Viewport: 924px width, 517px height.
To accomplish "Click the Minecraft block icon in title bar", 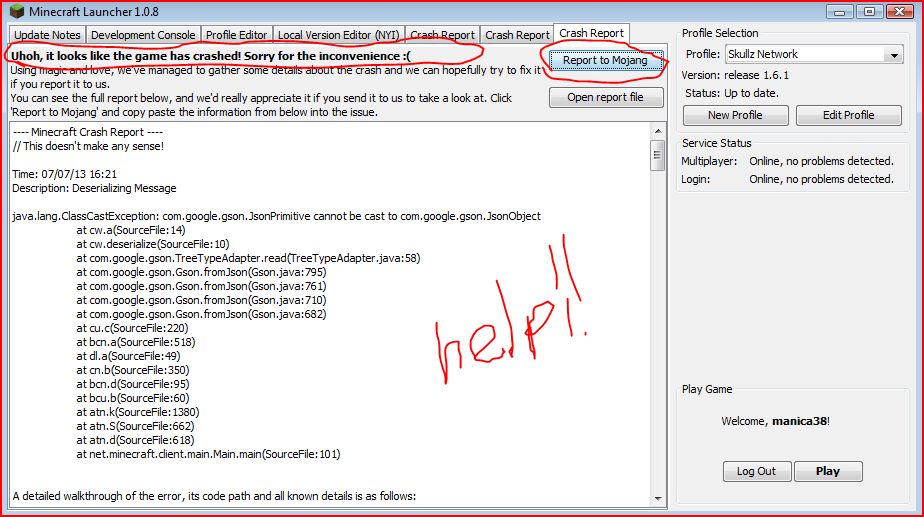I will [17, 11].
